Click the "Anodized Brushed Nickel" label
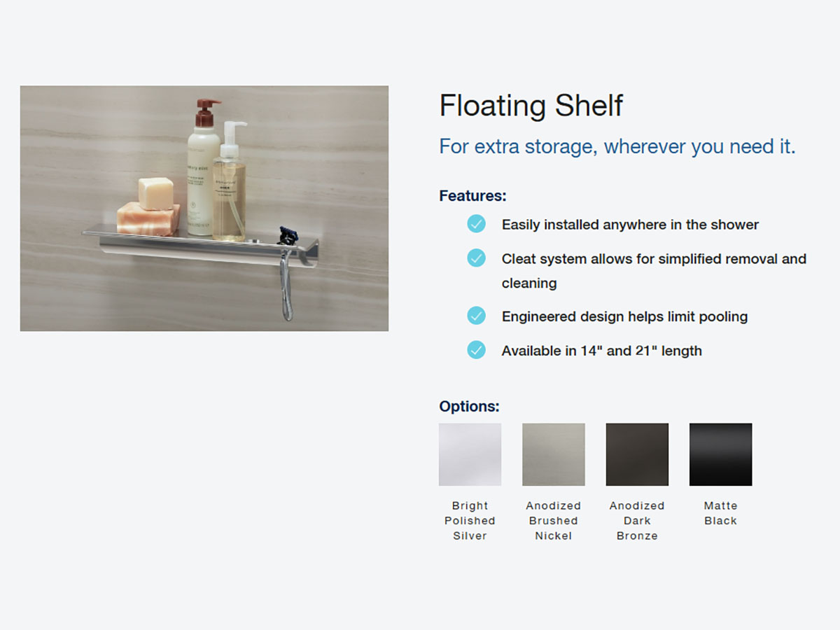 coord(553,521)
